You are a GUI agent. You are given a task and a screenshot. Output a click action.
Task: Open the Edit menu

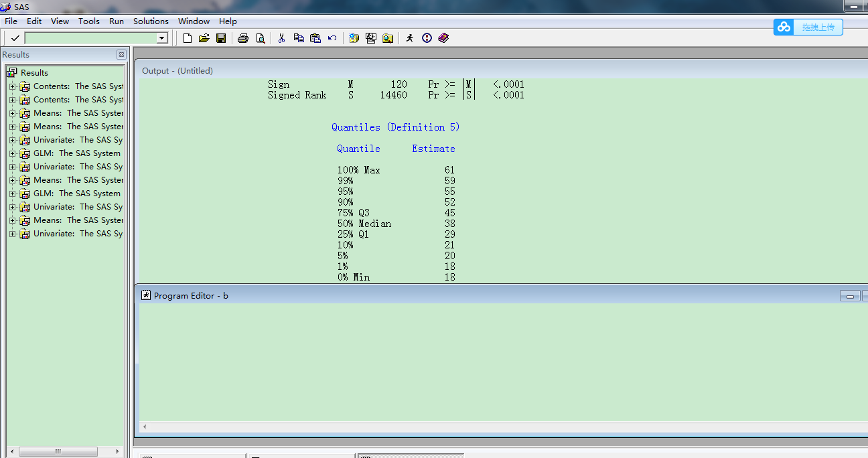(x=34, y=21)
